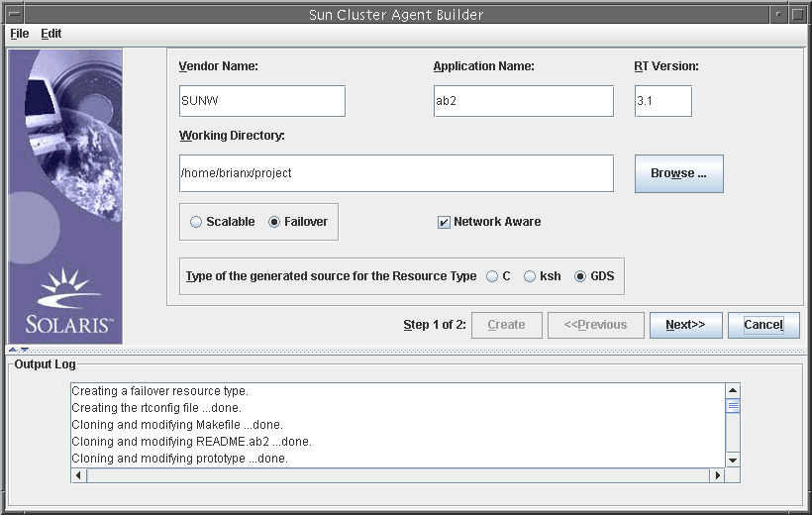Open the File menu
812x515 pixels.
(20, 34)
